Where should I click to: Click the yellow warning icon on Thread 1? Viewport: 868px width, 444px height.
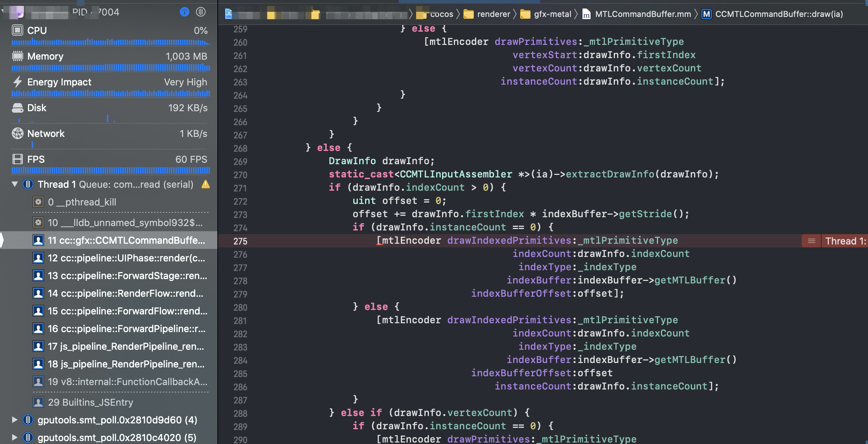206,184
